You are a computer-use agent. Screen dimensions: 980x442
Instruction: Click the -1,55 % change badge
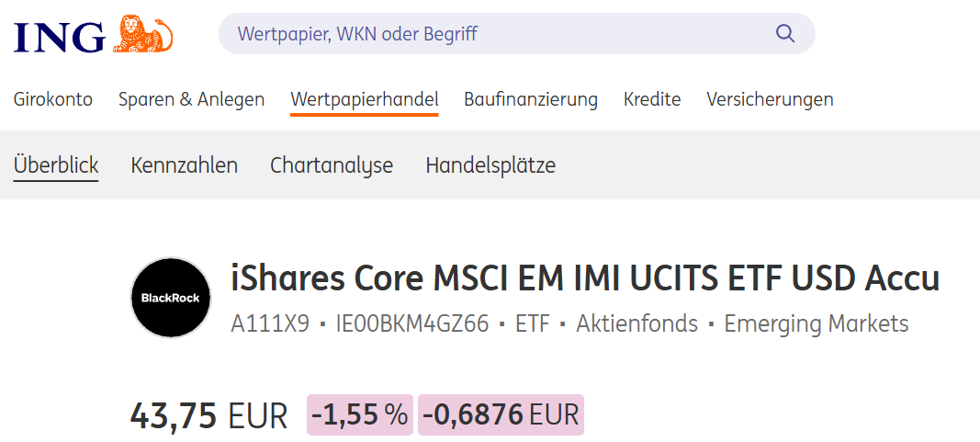359,415
